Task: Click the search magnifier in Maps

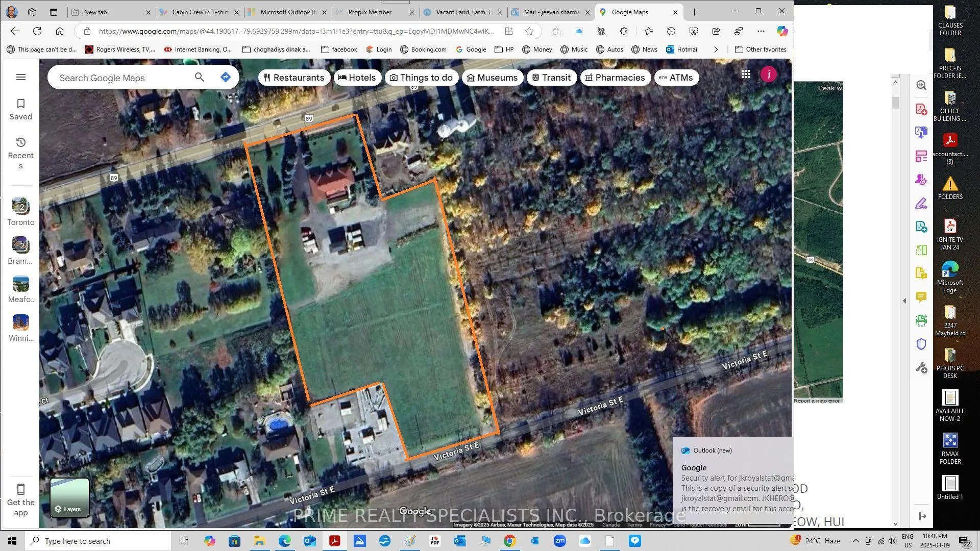Action: coord(199,77)
